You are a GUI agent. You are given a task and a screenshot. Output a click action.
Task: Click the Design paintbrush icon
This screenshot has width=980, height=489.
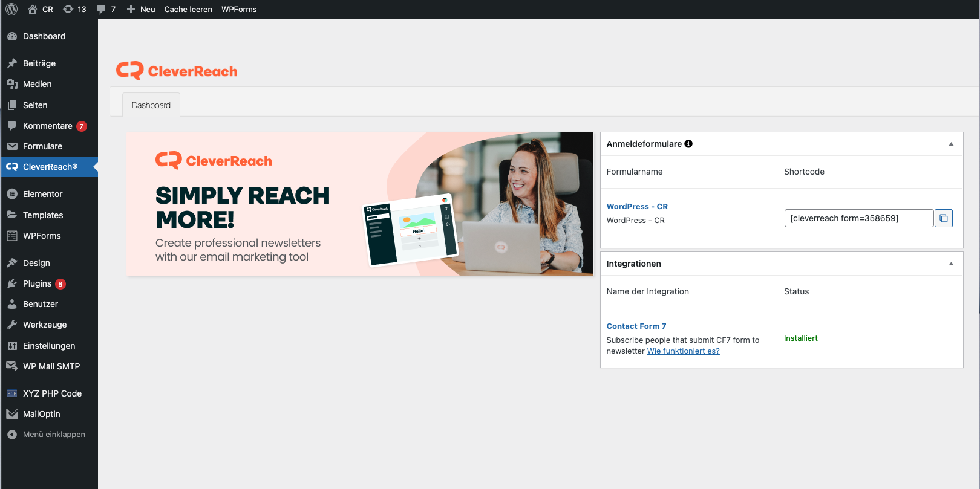[12, 263]
